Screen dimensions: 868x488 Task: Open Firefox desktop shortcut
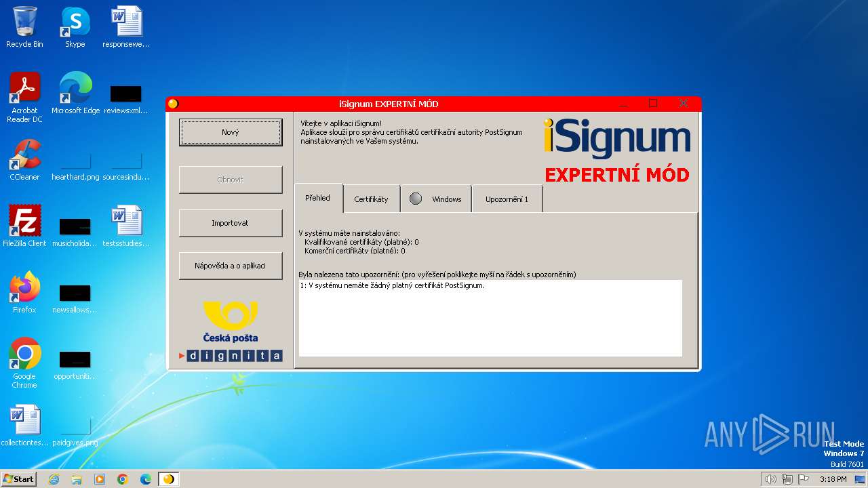(x=24, y=293)
